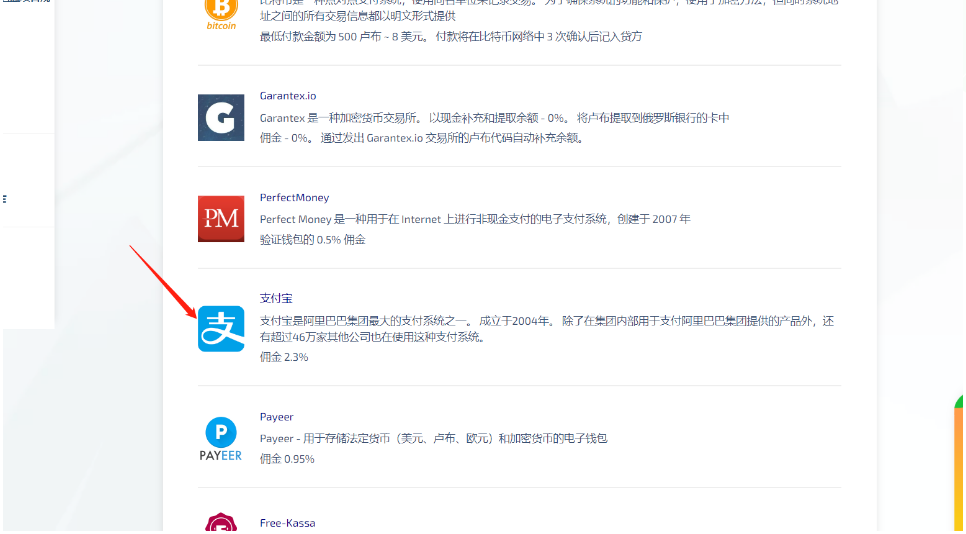Select the 支付宝 payment title
The width and height of the screenshot is (966, 534).
point(276,298)
